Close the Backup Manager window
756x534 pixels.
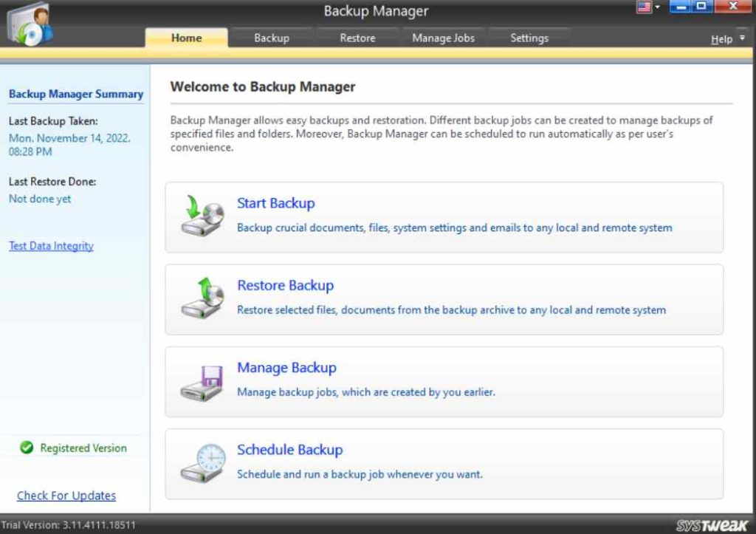(x=733, y=6)
